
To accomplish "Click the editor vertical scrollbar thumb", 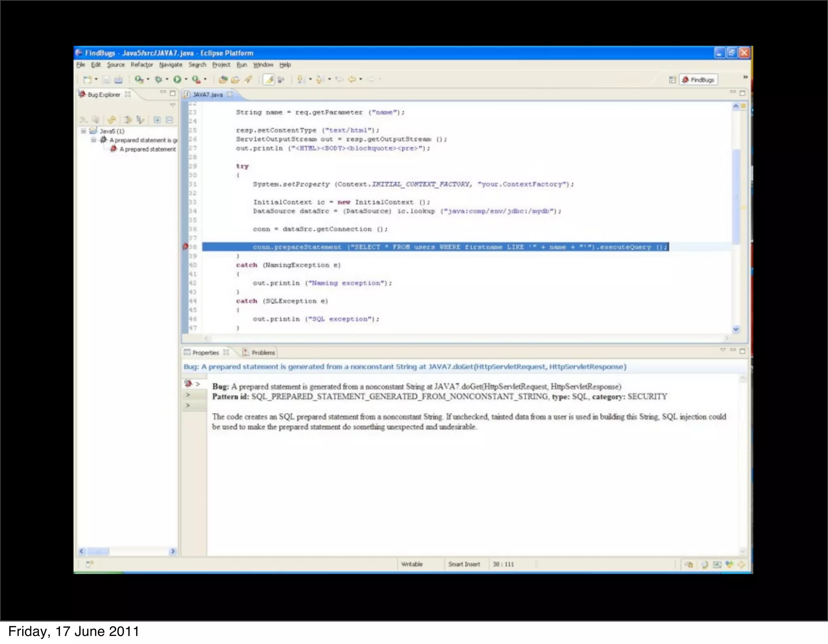I will tap(736, 196).
